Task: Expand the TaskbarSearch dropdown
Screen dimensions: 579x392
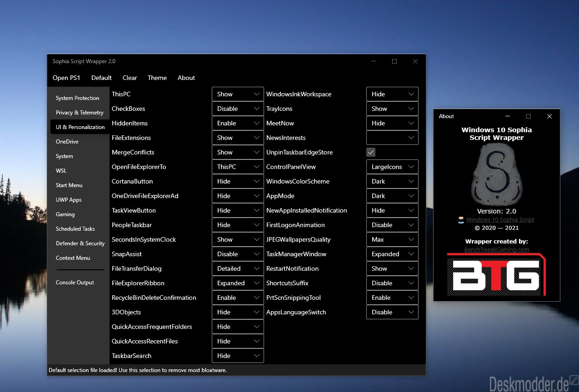Action: point(238,356)
